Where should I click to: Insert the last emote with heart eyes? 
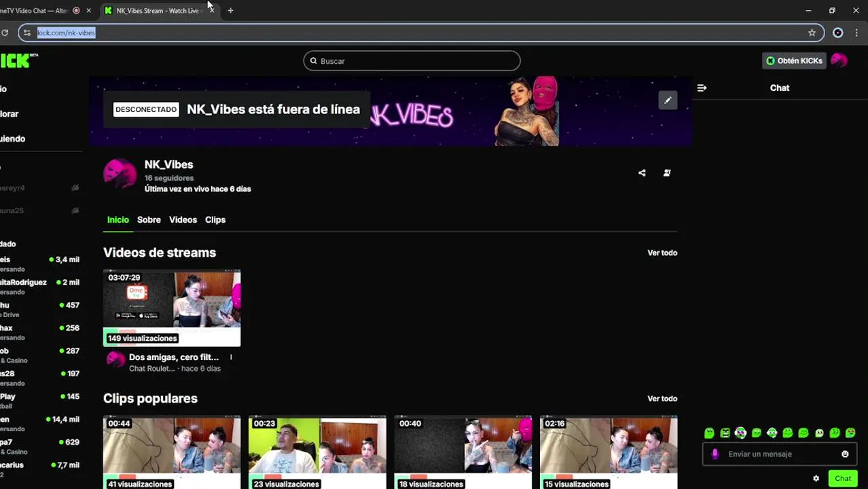(850, 433)
